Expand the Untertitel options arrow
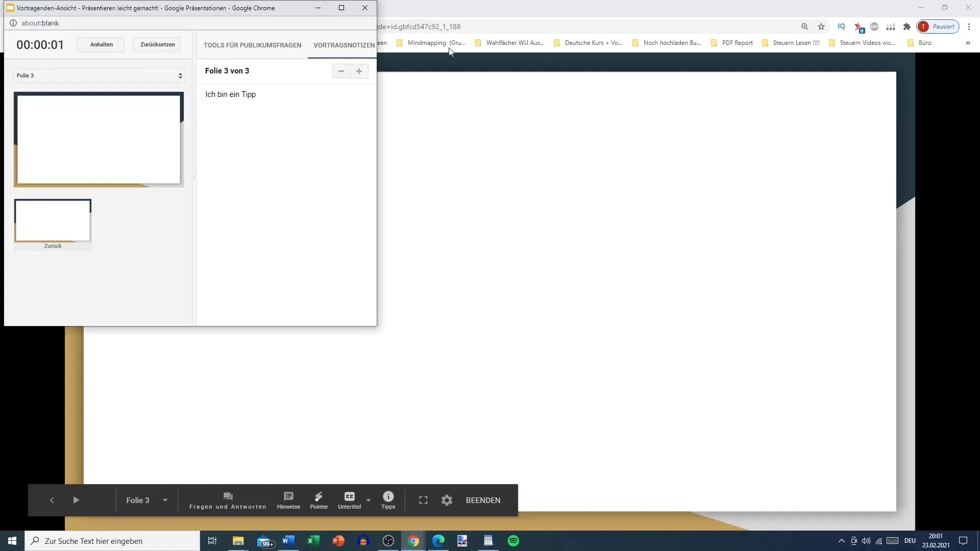980x551 pixels. [369, 500]
